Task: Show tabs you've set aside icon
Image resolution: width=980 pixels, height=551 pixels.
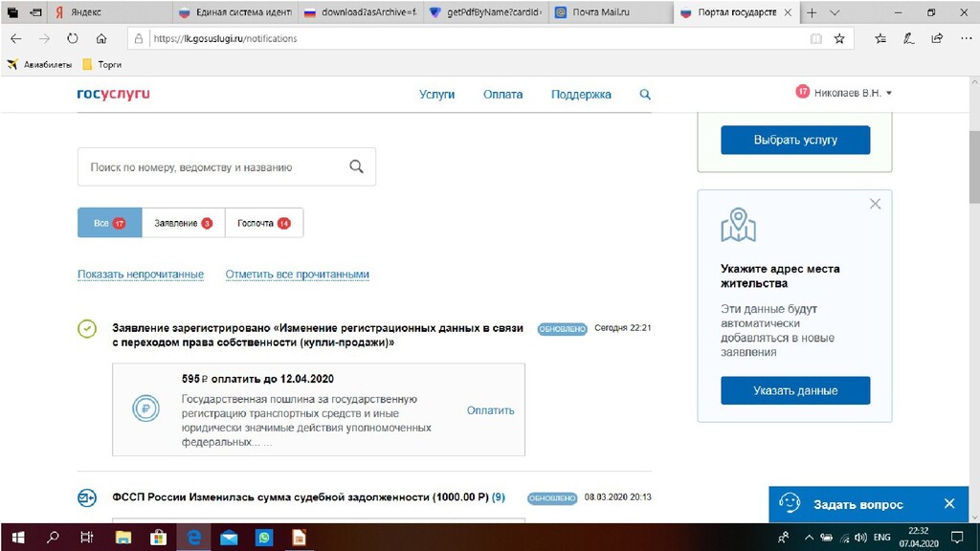Action: [12, 12]
